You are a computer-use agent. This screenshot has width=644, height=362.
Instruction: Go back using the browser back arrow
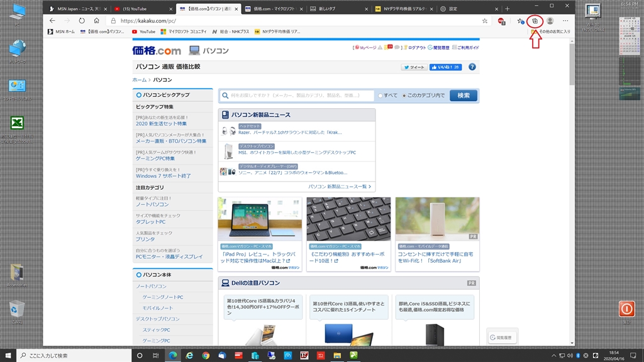[x=52, y=21]
